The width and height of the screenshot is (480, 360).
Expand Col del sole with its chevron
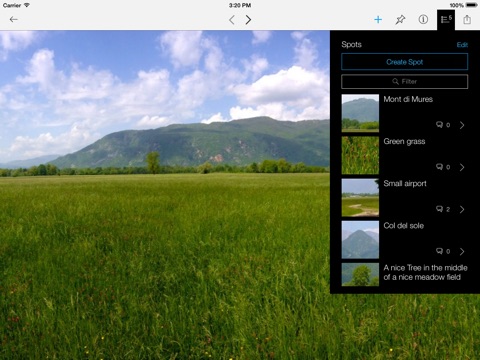click(x=462, y=251)
